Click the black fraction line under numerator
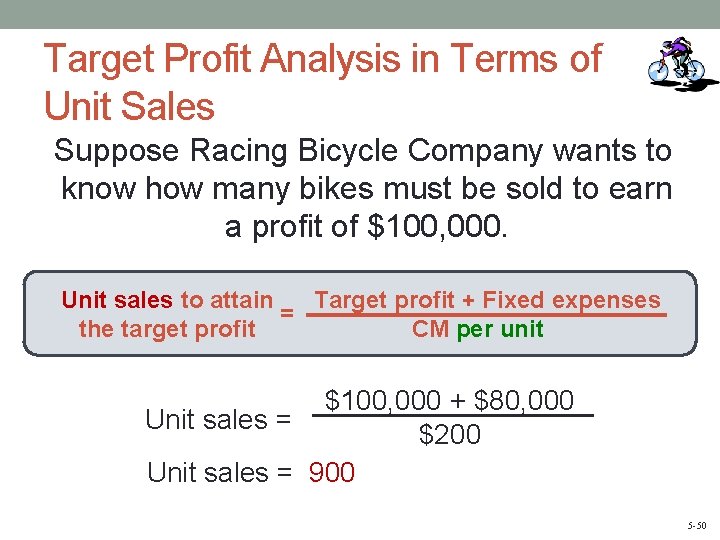Screen dimensions: 720x540 click(x=453, y=416)
